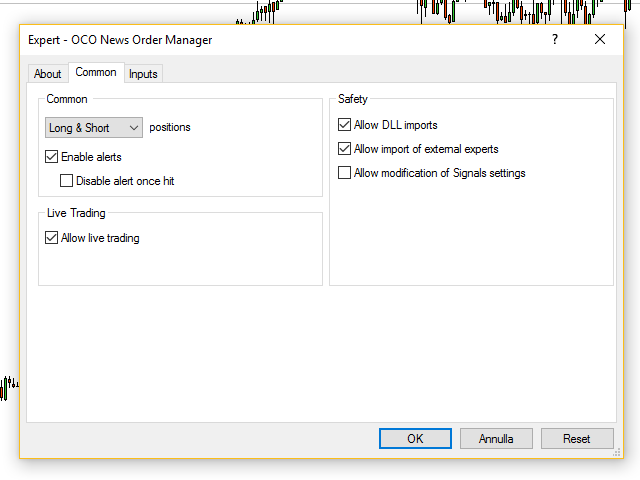Screen dimensions: 640x480
Task: Uncheck Allow DLL imports
Action: pos(344,124)
